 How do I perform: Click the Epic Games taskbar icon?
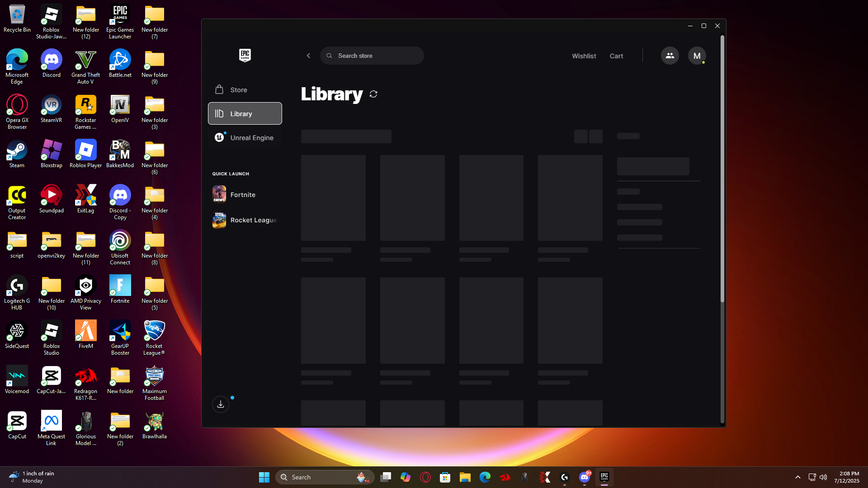point(604,477)
